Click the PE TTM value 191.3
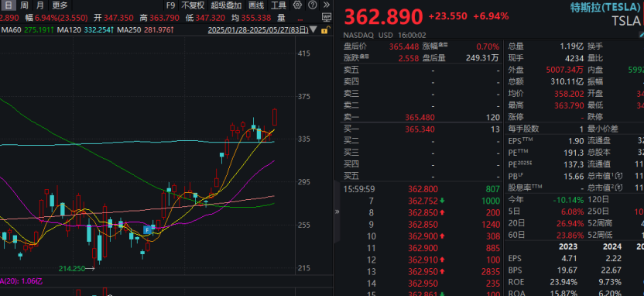Image resolution: width=644 pixels, height=296 pixels. (574, 153)
